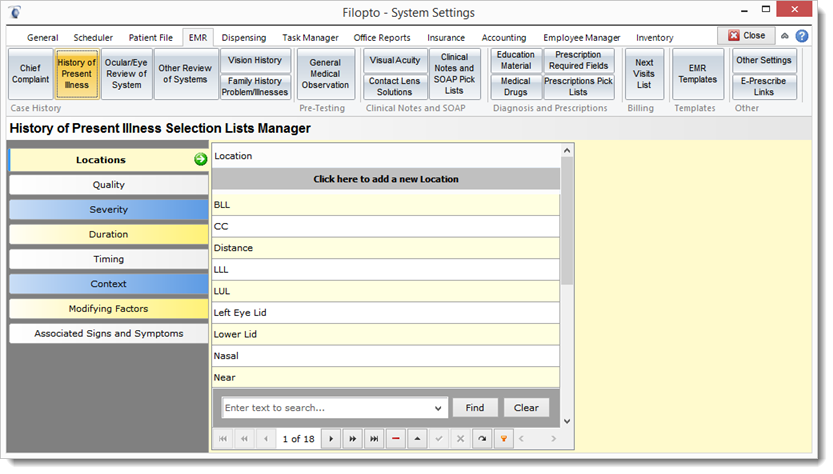
Task: Open the Dispensing tab
Action: click(x=244, y=38)
